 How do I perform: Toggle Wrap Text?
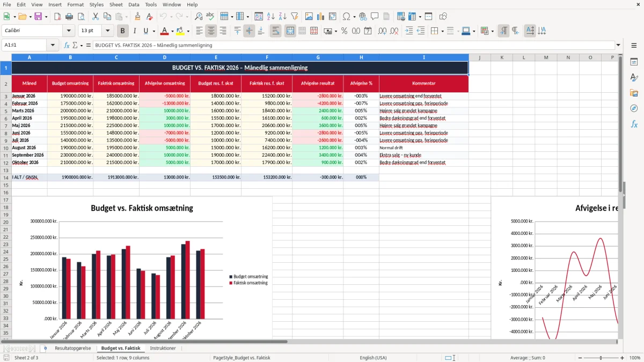[x=276, y=31]
